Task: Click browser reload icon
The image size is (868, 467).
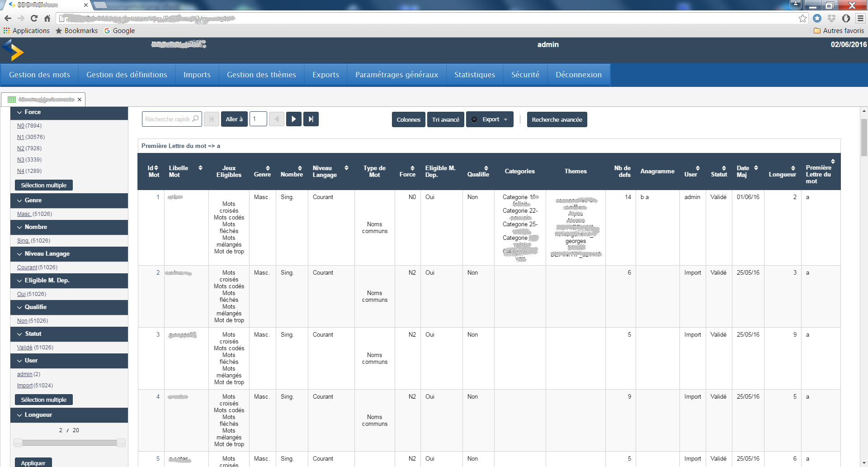Action: pos(34,19)
